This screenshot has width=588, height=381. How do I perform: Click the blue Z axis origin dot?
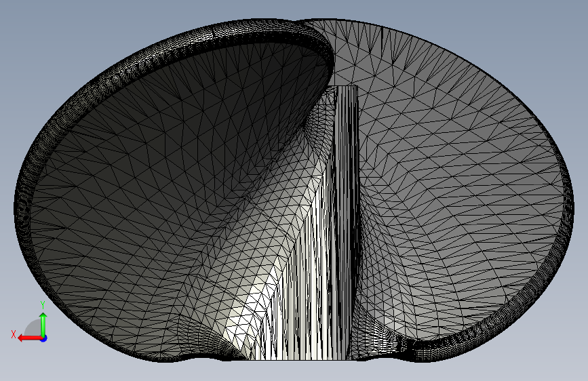click(x=44, y=338)
